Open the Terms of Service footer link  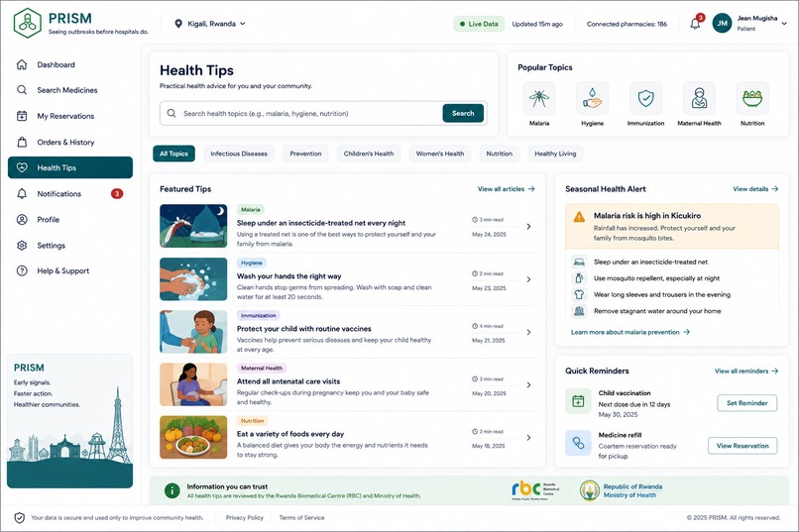(301, 518)
